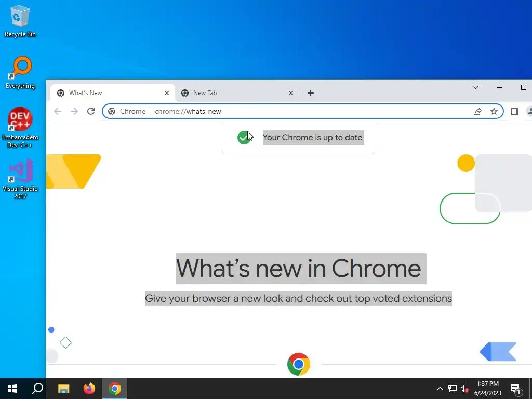Switch to the New Tab tab
This screenshot has width=532, height=399.
coord(237,93)
